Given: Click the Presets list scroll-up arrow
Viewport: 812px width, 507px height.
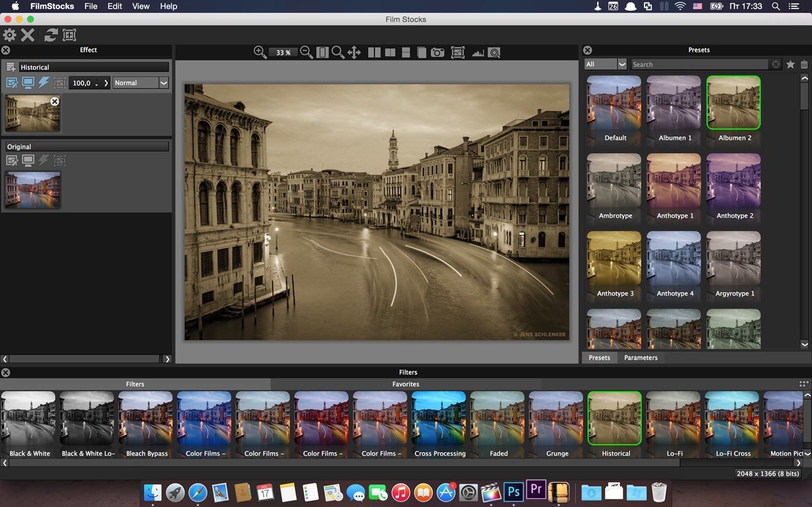Looking at the screenshot, I should [x=805, y=78].
